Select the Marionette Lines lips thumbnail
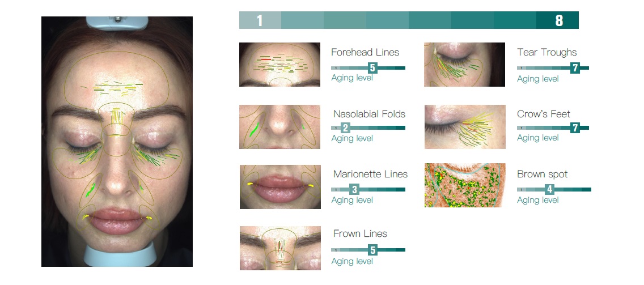The image size is (644, 285). tap(280, 187)
